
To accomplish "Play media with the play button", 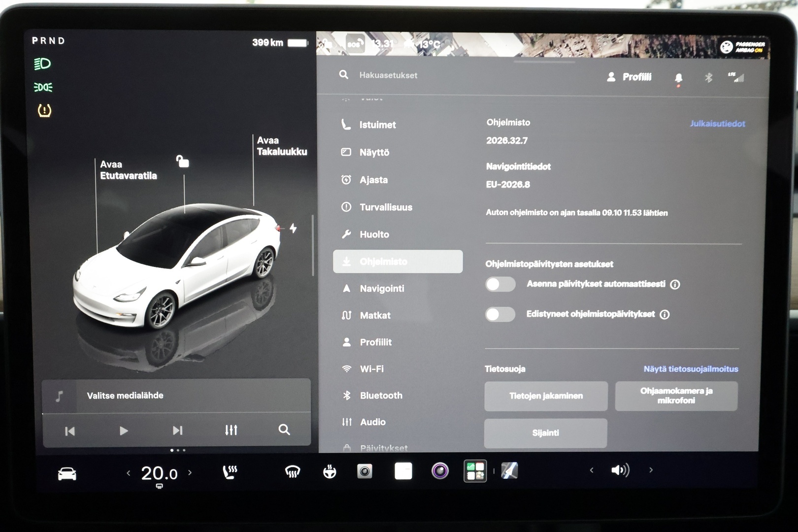I will [124, 431].
